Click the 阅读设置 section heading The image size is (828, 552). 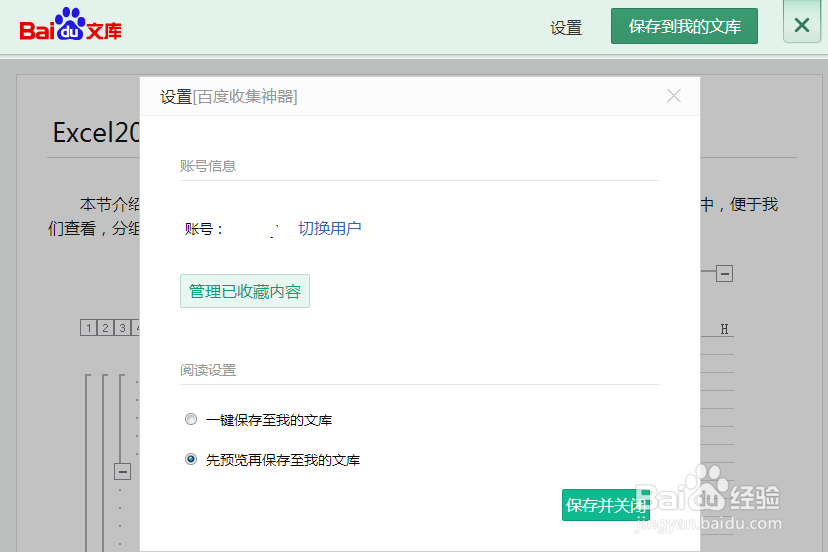coord(208,370)
